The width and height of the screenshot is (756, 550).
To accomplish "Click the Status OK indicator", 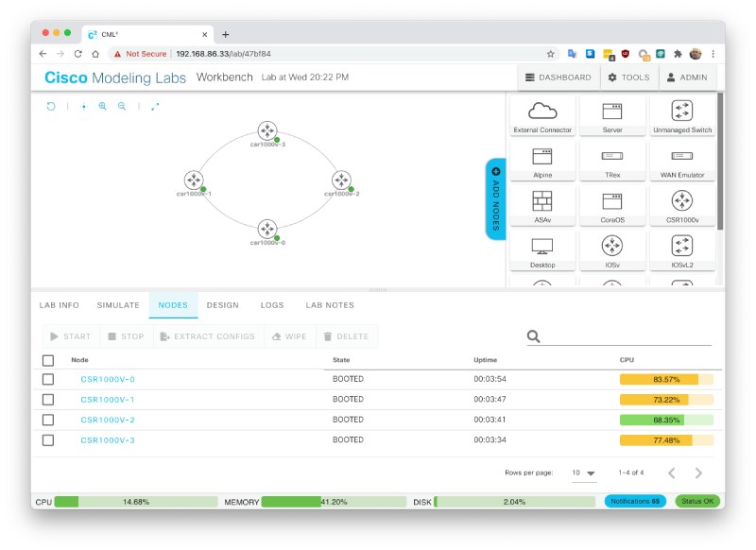I will [x=697, y=501].
